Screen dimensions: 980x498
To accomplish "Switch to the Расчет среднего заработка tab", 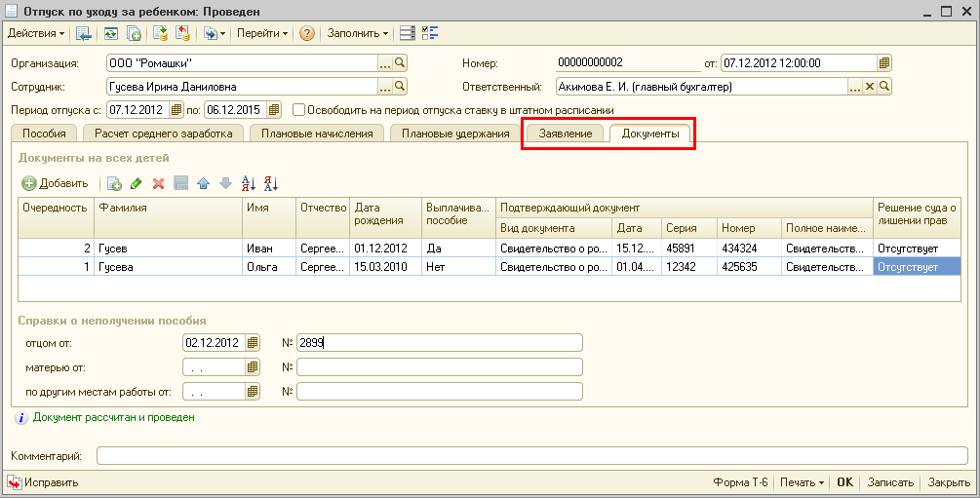I will point(163,134).
